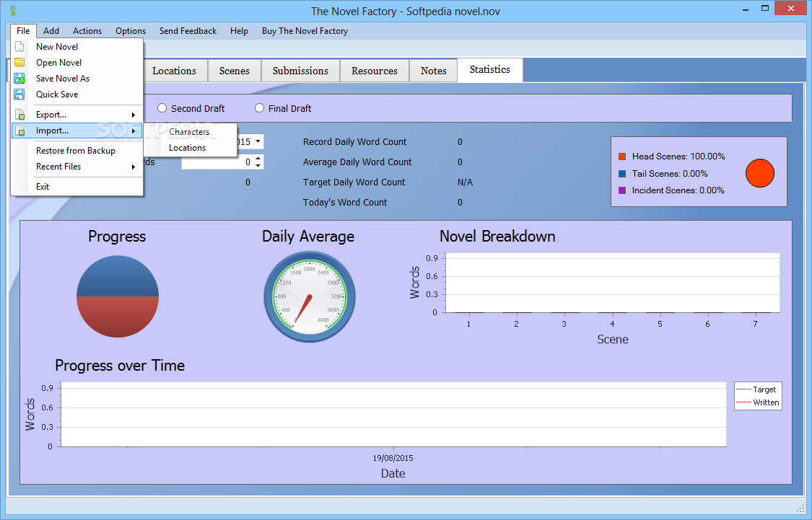The height and width of the screenshot is (520, 812).
Task: Click the red scene types pie circle
Action: (760, 173)
